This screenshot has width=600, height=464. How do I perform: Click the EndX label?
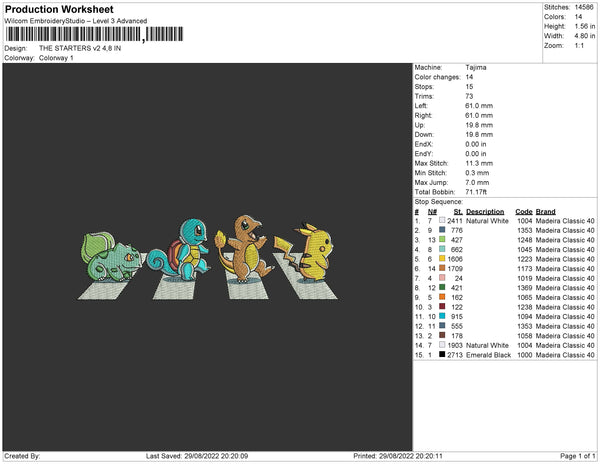coord(423,144)
